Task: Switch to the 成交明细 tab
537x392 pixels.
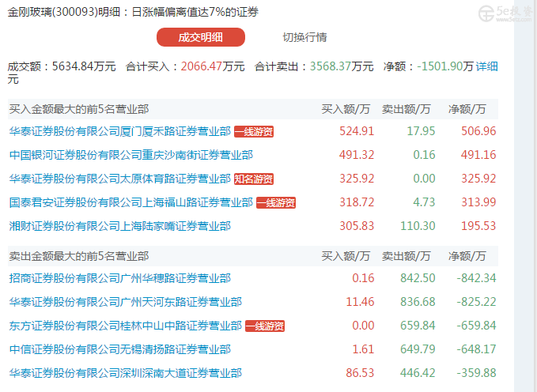Action: click(201, 37)
